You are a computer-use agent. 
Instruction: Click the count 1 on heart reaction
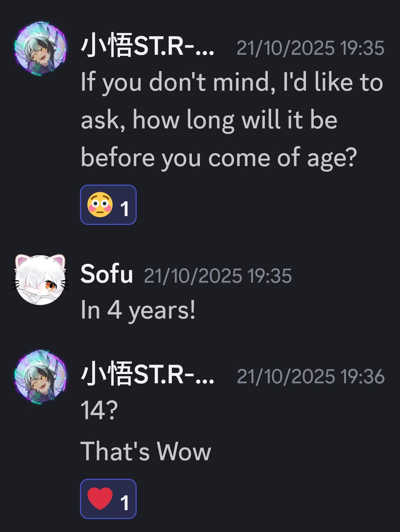[x=124, y=503]
